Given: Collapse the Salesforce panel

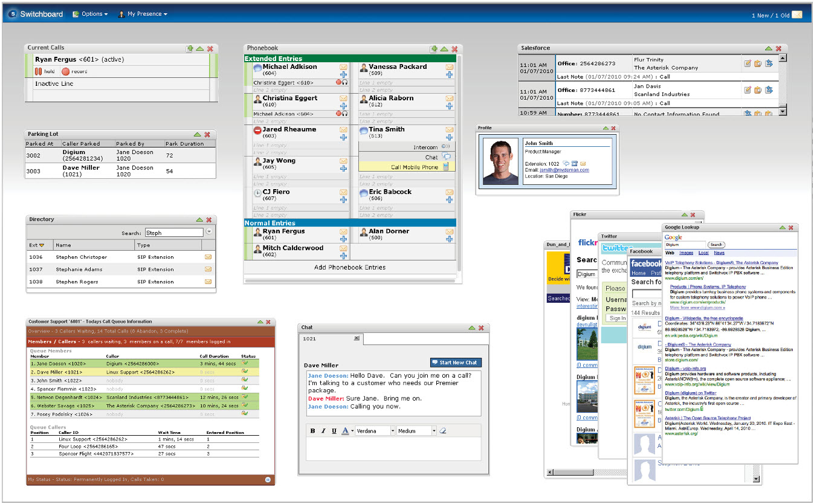Looking at the screenshot, I should click(768, 48).
